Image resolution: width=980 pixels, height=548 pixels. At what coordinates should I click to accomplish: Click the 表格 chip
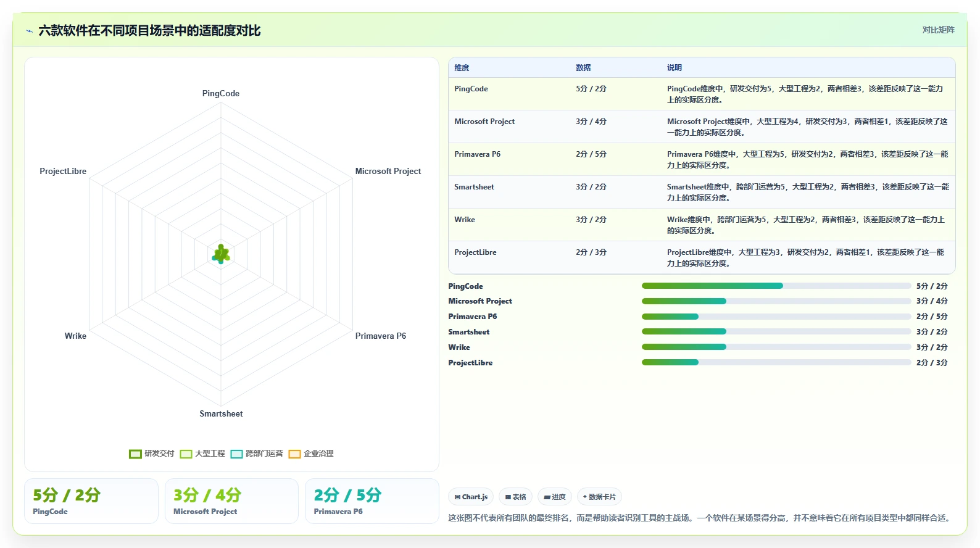tap(515, 497)
